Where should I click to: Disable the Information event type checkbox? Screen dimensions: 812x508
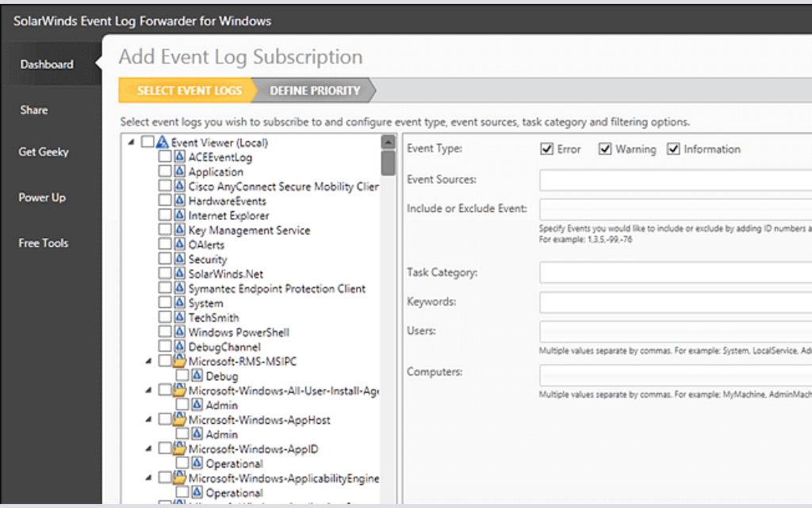point(673,149)
